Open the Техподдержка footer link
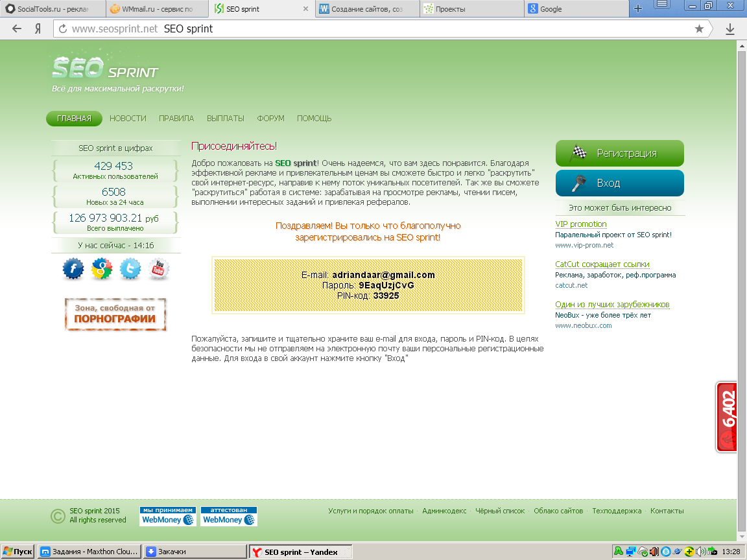 (x=617, y=511)
